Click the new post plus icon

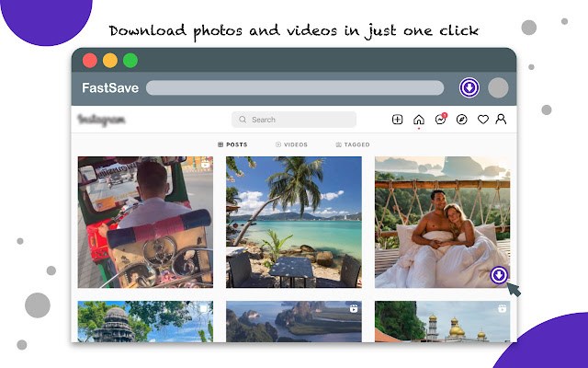[x=397, y=120]
